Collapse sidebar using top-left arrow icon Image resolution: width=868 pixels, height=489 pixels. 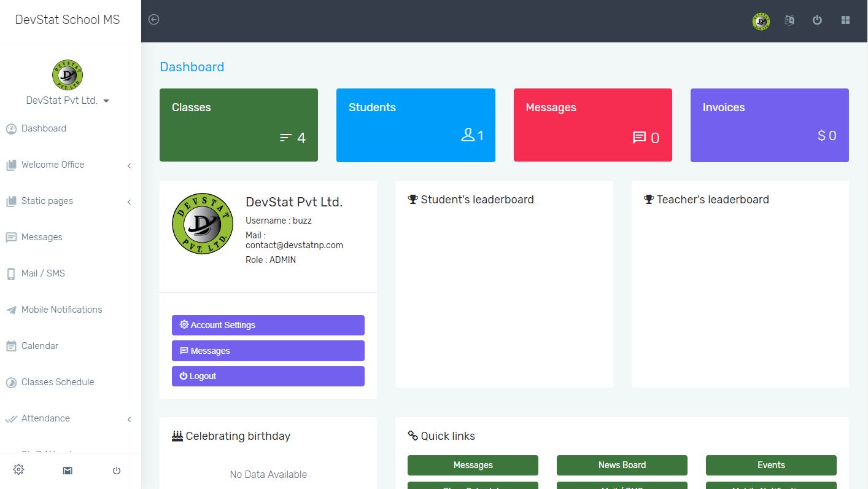[x=154, y=20]
